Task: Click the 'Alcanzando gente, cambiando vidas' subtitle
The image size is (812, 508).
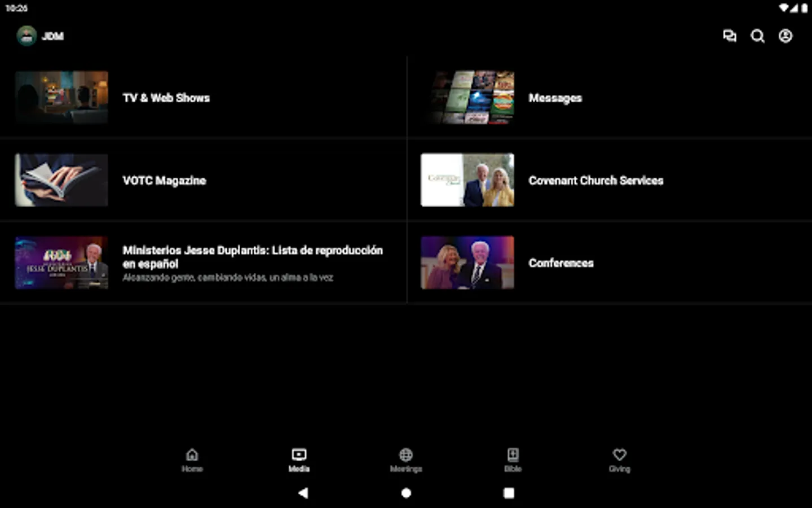Action: click(228, 278)
